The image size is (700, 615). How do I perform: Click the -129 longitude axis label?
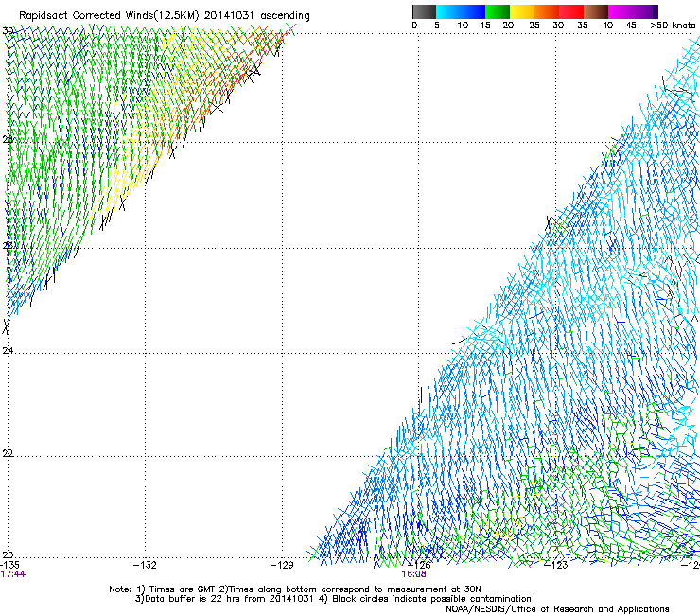point(282,565)
